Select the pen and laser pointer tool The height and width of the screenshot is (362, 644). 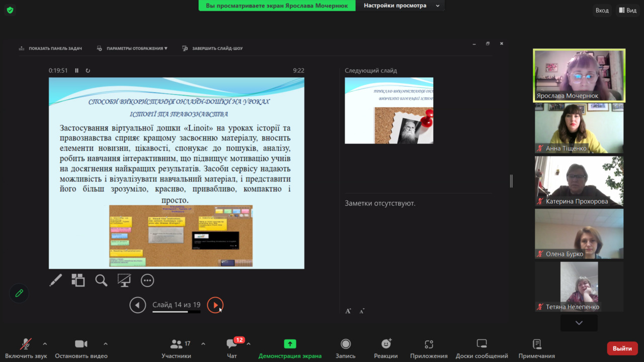[55, 280]
